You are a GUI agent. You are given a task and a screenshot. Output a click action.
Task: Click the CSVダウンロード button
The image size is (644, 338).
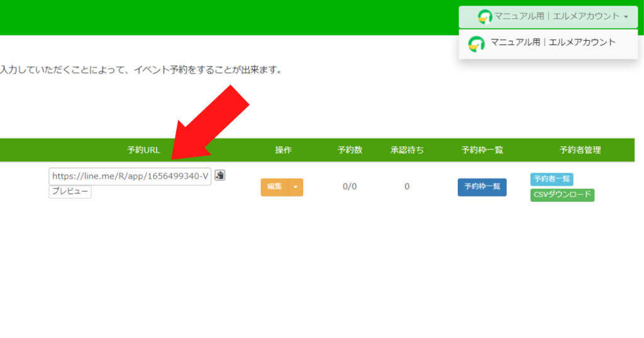562,195
